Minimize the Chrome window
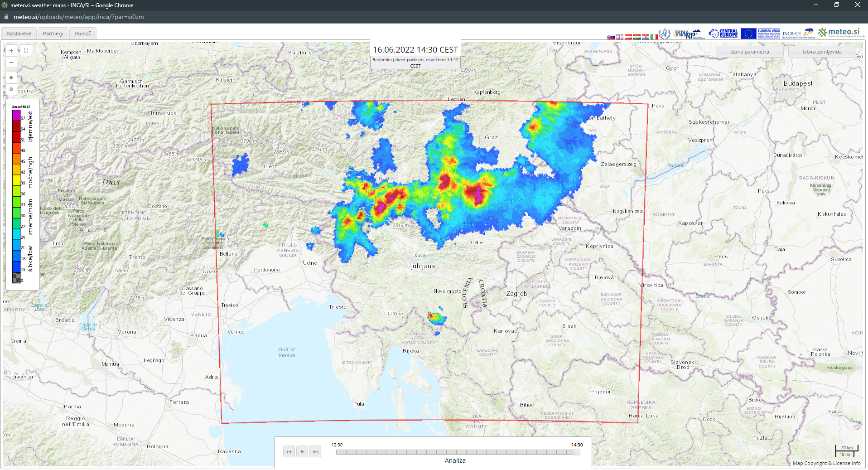Image resolution: width=868 pixels, height=470 pixels. pos(815,5)
